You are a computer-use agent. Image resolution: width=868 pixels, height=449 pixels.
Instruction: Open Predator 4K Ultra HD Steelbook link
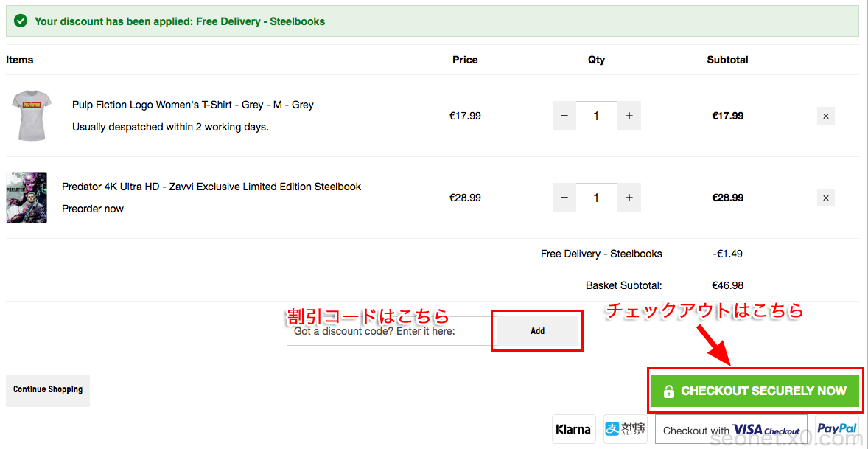(x=211, y=187)
